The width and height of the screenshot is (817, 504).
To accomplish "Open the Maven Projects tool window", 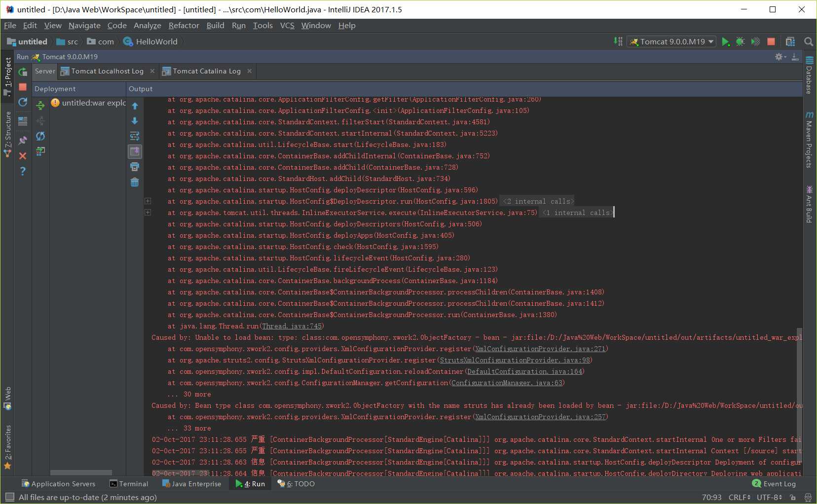I will [x=809, y=141].
